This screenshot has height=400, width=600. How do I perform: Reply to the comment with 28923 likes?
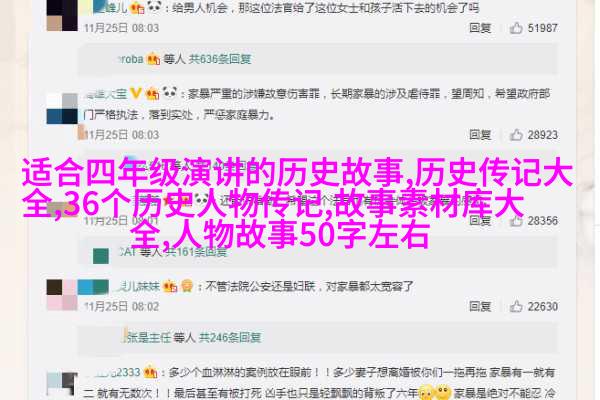coord(480,135)
